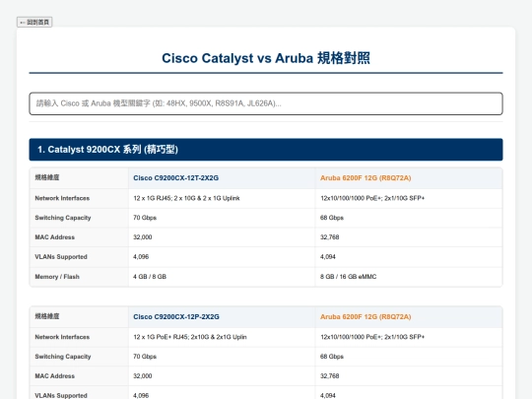
Task: Click 32,768 MAC value in first table
Action: tap(329, 237)
